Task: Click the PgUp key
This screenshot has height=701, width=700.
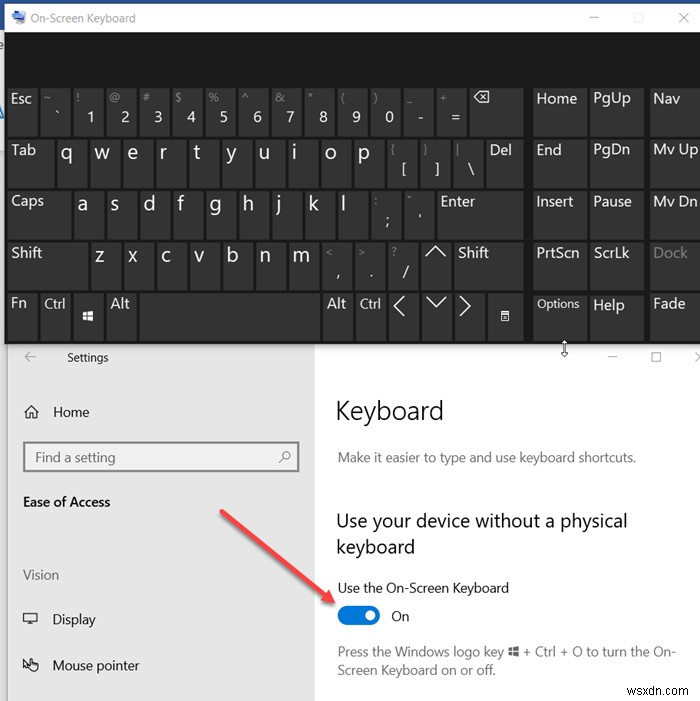Action: (616, 112)
